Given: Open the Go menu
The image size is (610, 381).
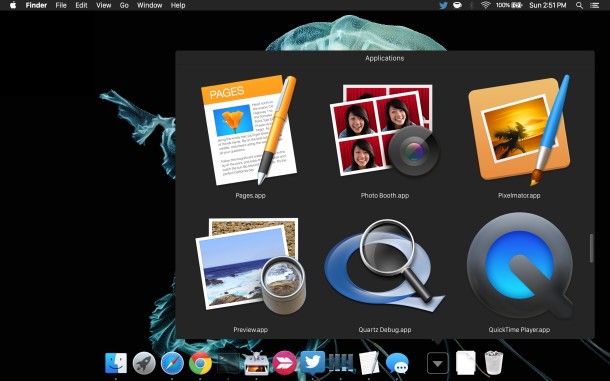Looking at the screenshot, I should tap(124, 5).
